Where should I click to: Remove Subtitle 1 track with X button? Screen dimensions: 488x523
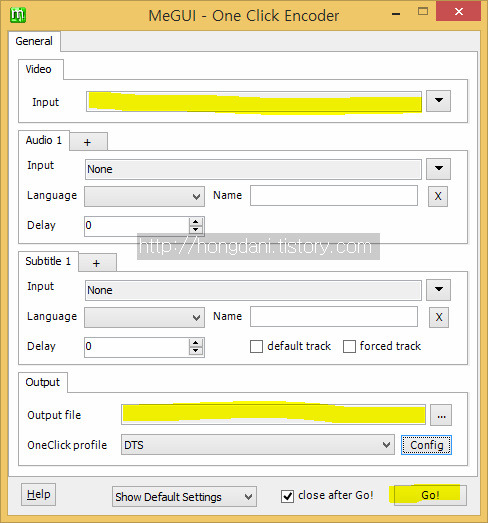(439, 317)
